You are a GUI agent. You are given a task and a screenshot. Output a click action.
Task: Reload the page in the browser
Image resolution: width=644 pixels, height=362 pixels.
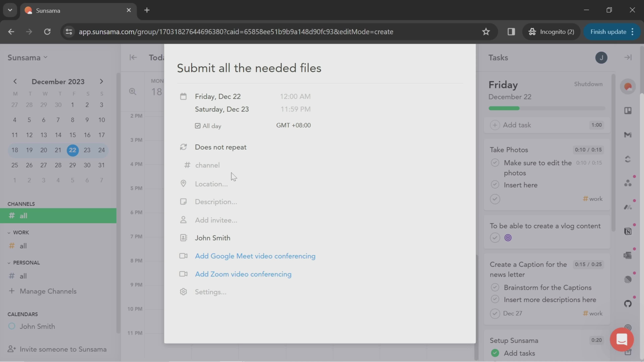click(x=47, y=32)
